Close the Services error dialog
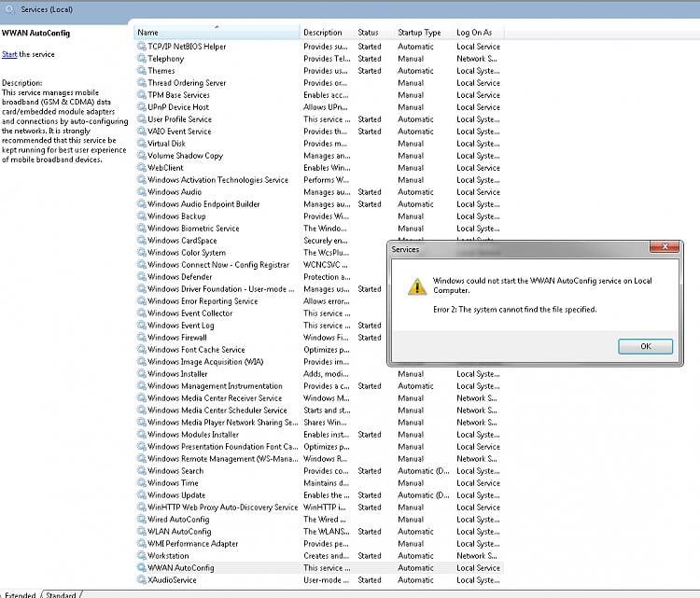 [665, 246]
